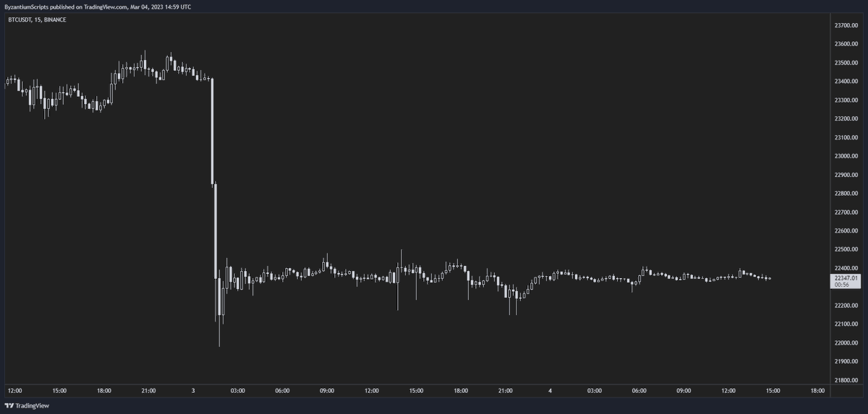Click the 23300.00 price axis label

846,100
